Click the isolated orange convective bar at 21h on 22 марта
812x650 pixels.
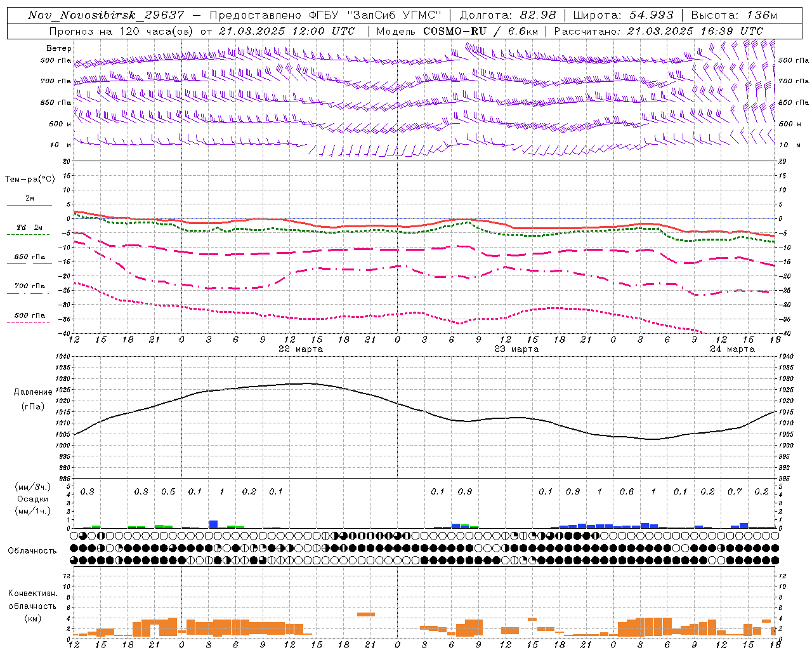click(366, 614)
